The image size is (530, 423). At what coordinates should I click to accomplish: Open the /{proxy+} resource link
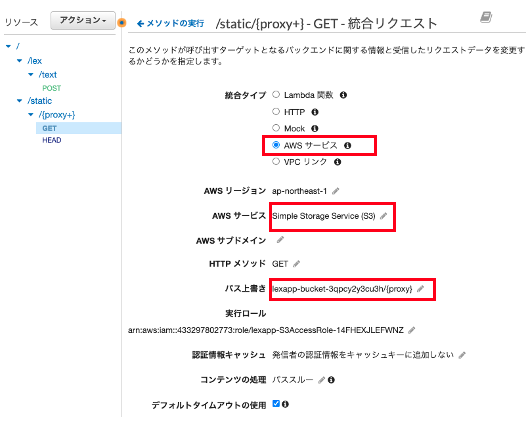pos(57,115)
